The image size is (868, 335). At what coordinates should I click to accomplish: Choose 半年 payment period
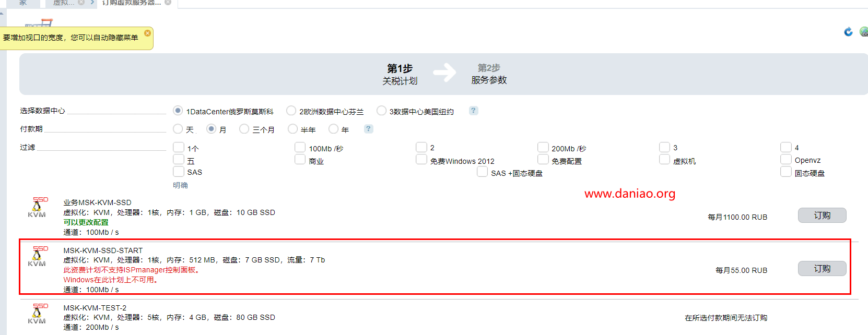point(292,129)
